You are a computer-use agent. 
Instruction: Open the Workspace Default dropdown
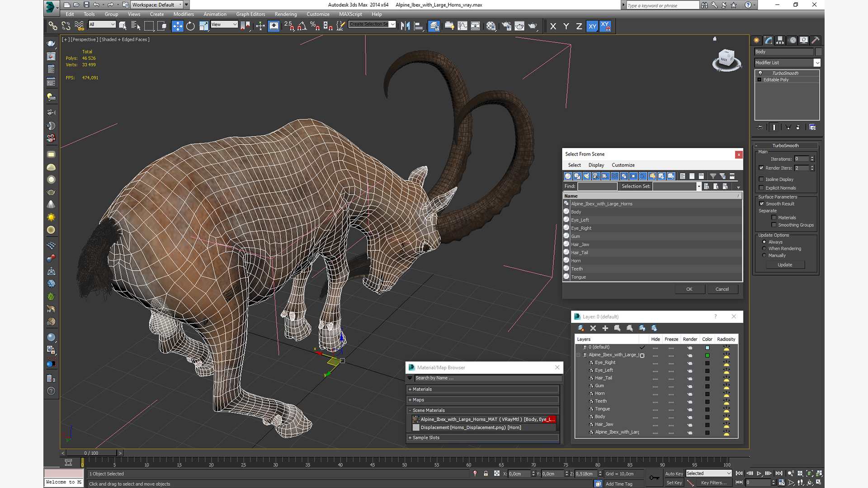[157, 5]
